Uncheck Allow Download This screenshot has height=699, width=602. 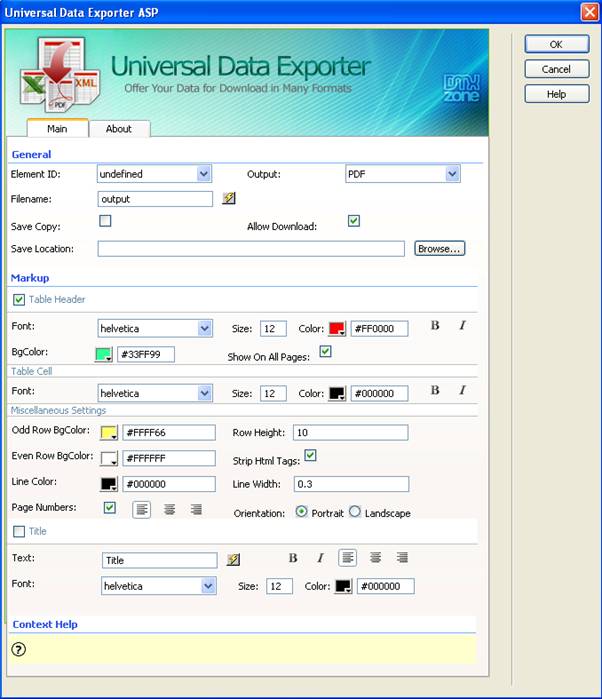coord(354,221)
